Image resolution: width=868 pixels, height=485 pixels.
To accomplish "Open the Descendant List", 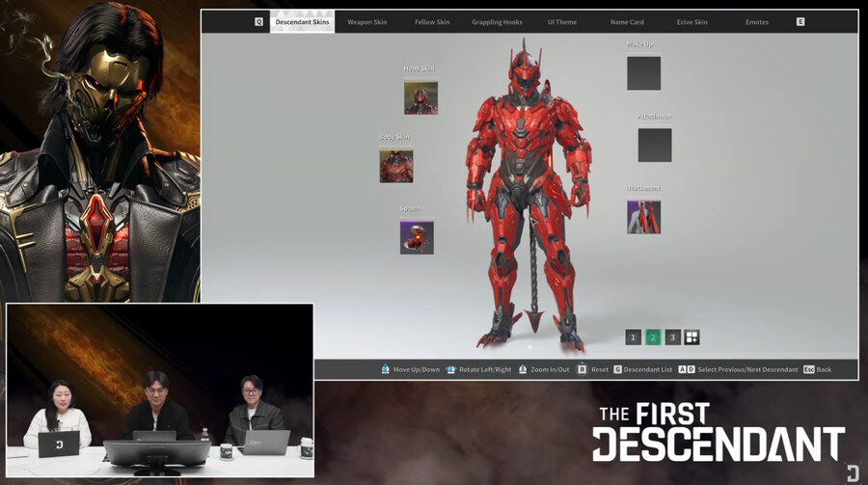I will point(648,370).
